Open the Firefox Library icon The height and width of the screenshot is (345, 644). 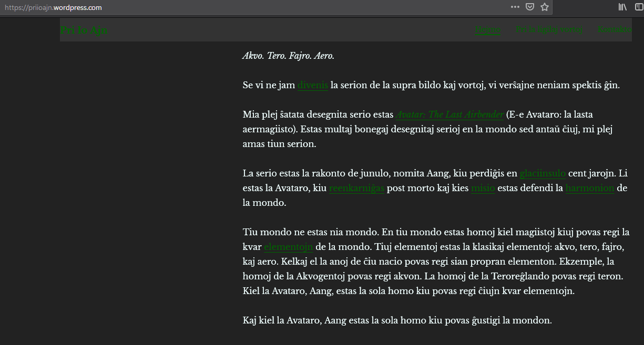coord(623,7)
